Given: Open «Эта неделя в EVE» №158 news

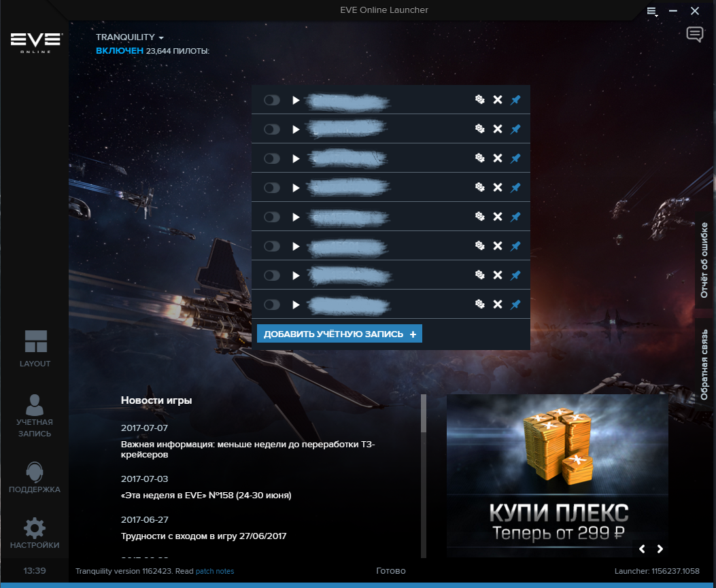Looking at the screenshot, I should click(206, 496).
